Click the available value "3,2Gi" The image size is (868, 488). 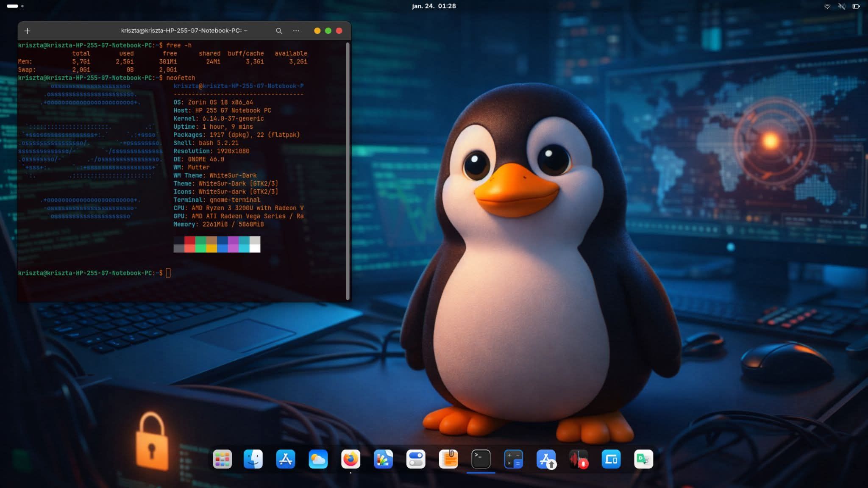tap(298, 62)
